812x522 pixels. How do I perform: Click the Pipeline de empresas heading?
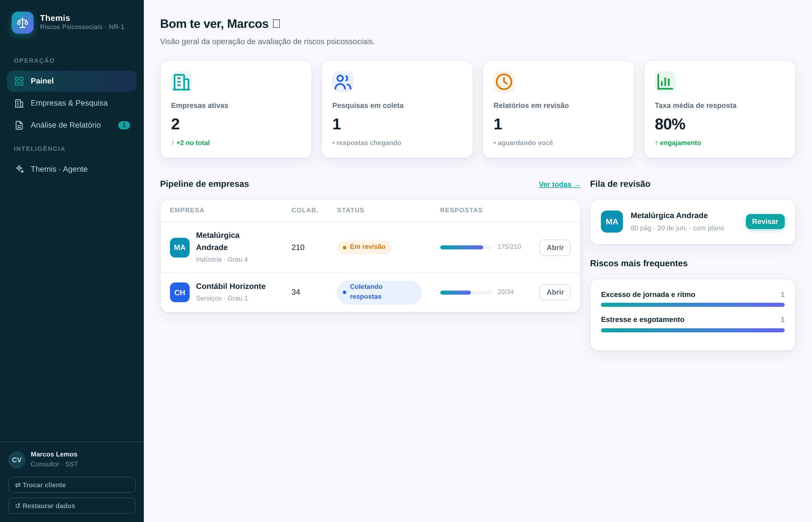(x=204, y=184)
